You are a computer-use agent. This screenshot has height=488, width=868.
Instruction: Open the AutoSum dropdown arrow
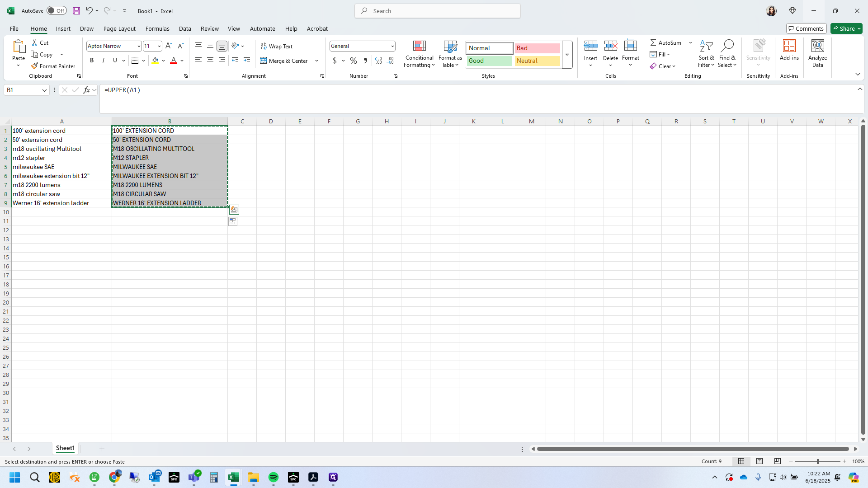pos(690,42)
